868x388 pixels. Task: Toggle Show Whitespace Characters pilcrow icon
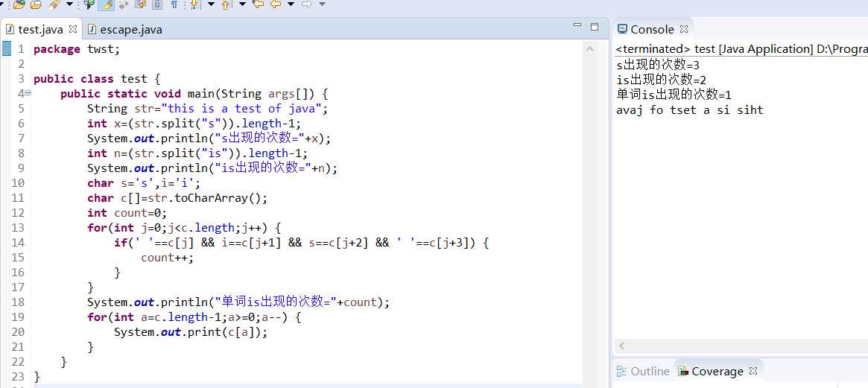pos(174,4)
